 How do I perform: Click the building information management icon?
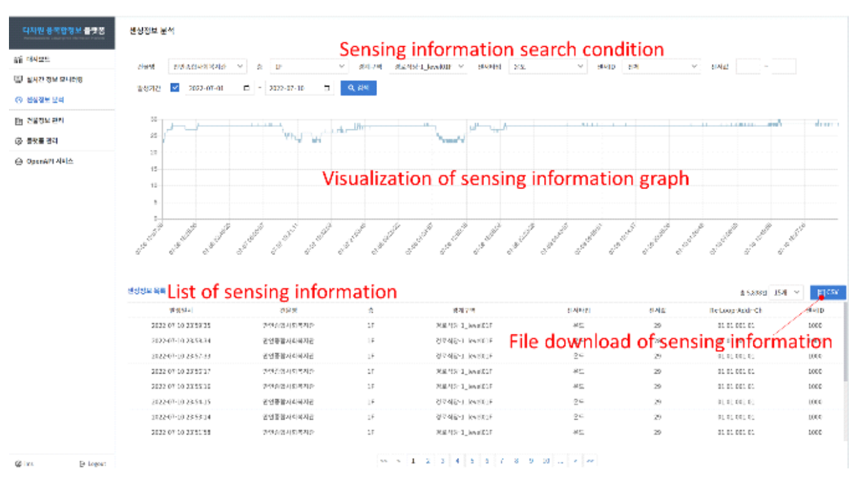[18, 120]
